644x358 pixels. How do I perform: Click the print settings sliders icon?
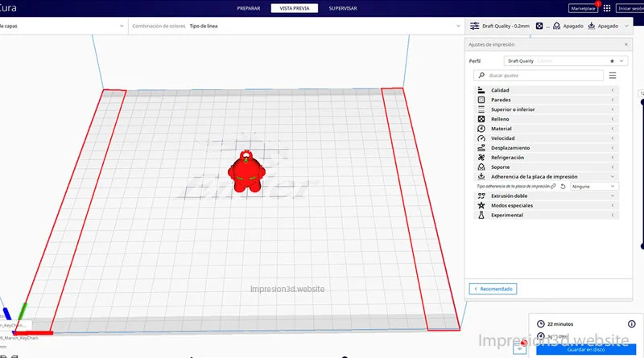coord(474,26)
